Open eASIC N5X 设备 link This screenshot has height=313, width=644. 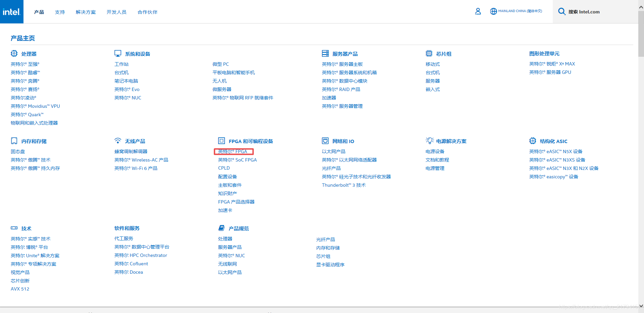click(556, 151)
